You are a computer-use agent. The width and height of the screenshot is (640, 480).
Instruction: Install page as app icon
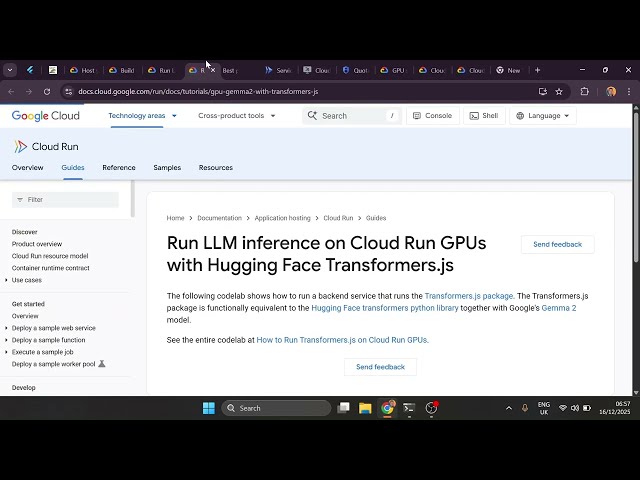coord(542,91)
